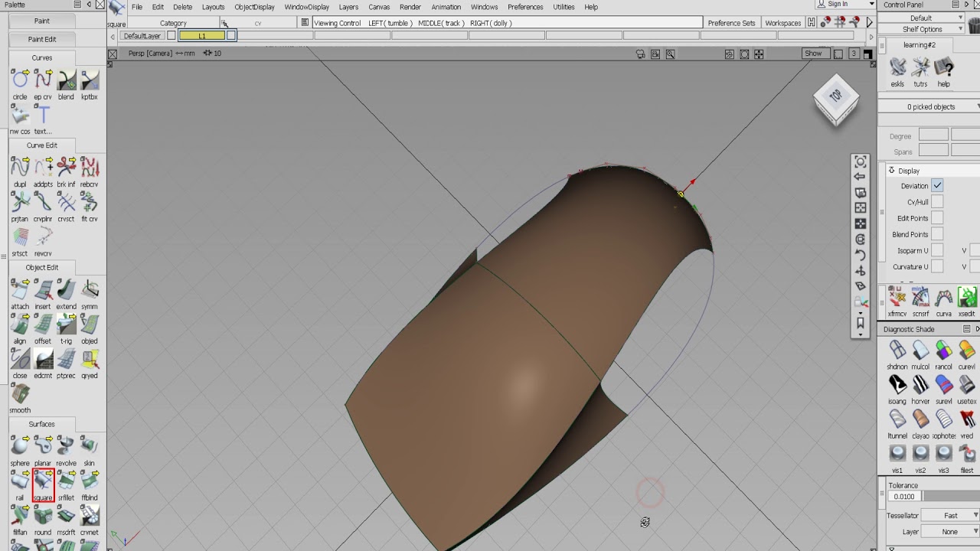This screenshot has width=980, height=551.
Task: Apply the isoang diagnostic shading
Action: pos(897,384)
